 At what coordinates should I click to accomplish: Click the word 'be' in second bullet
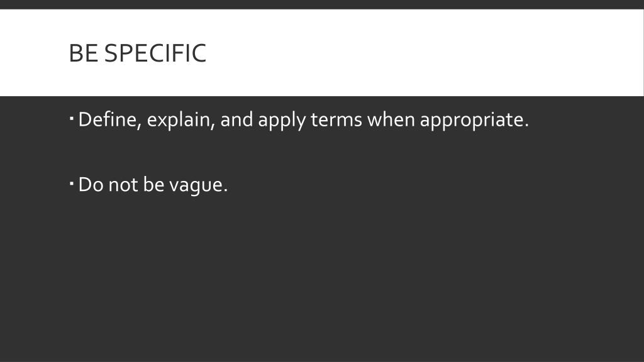pos(153,185)
